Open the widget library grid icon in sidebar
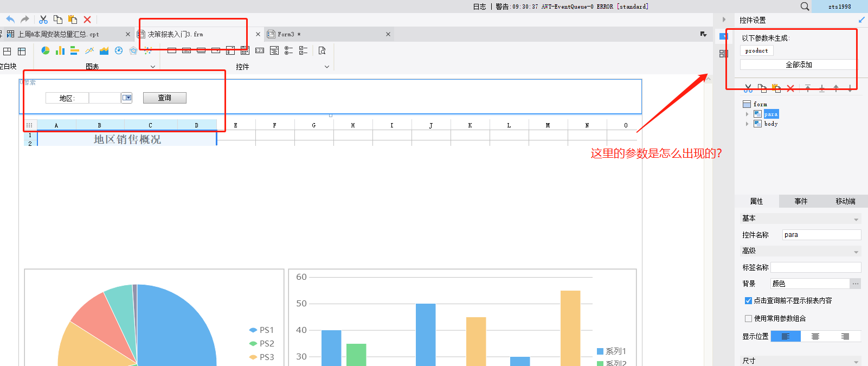This screenshot has width=868, height=366. pos(723,54)
